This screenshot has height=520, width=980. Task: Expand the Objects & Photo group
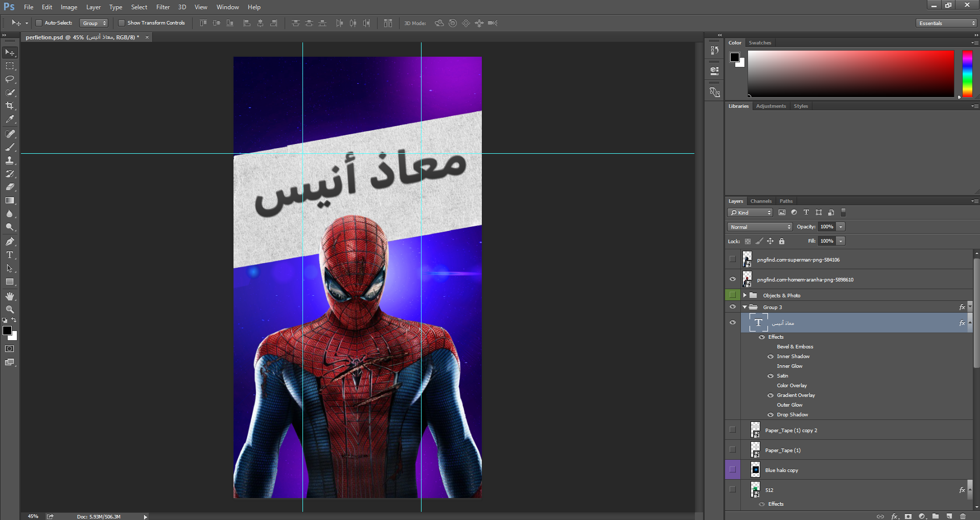click(744, 295)
